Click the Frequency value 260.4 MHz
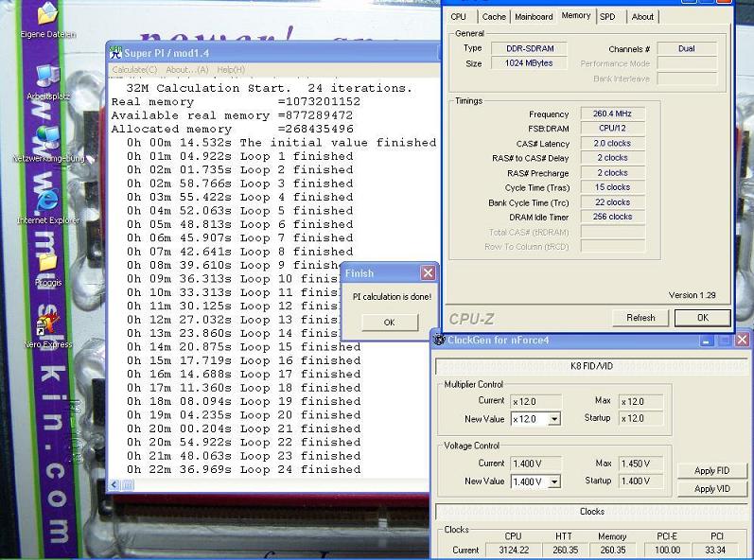This screenshot has height=560, width=754. [612, 114]
